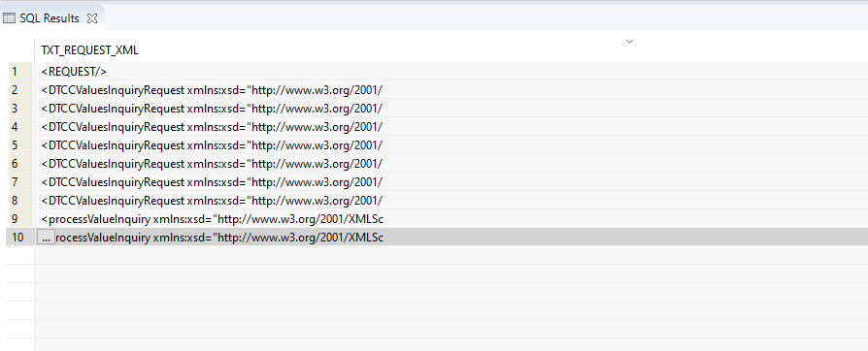
Task: Select DTCCValuesInquiryRequest cell in row 8
Action: 451,200
